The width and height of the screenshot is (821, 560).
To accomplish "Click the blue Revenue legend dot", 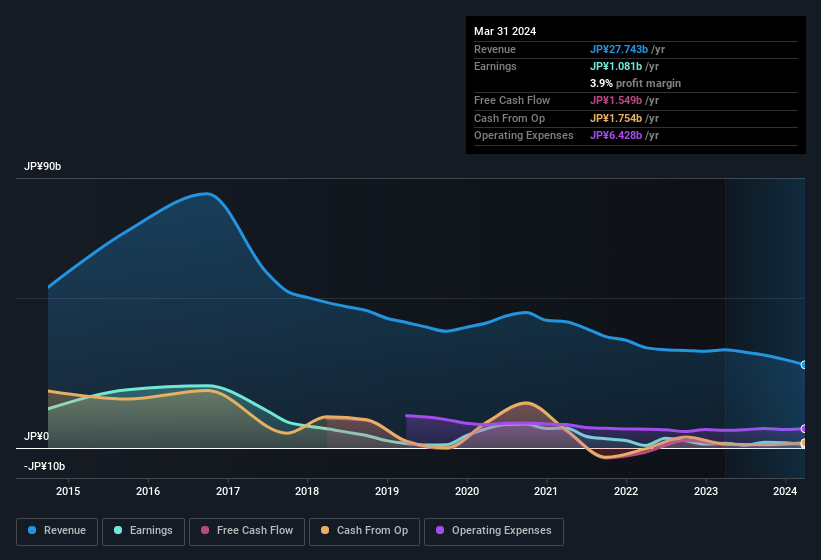I will click(x=32, y=530).
